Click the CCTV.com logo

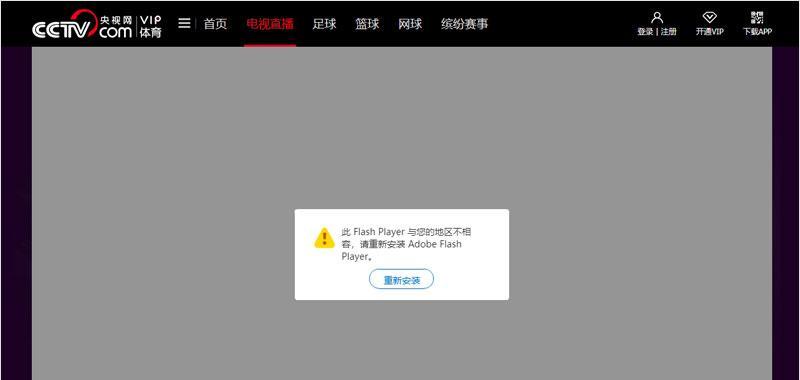tap(82, 24)
